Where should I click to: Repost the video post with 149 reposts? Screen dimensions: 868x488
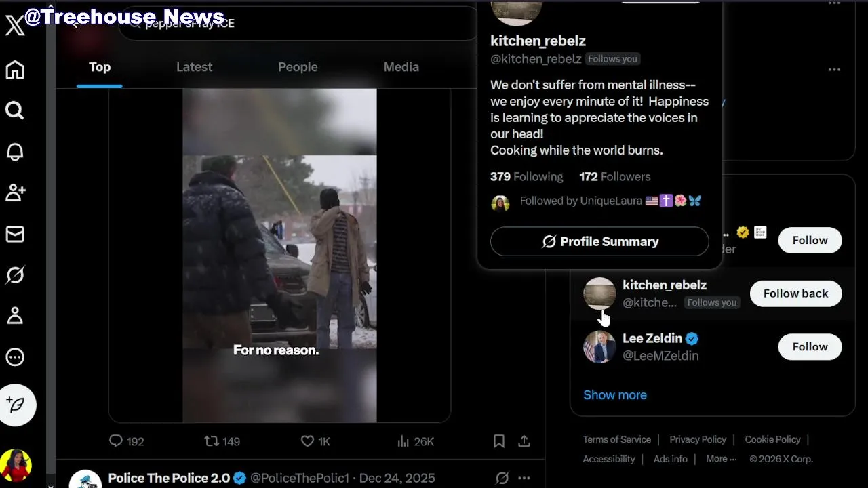coord(212,441)
